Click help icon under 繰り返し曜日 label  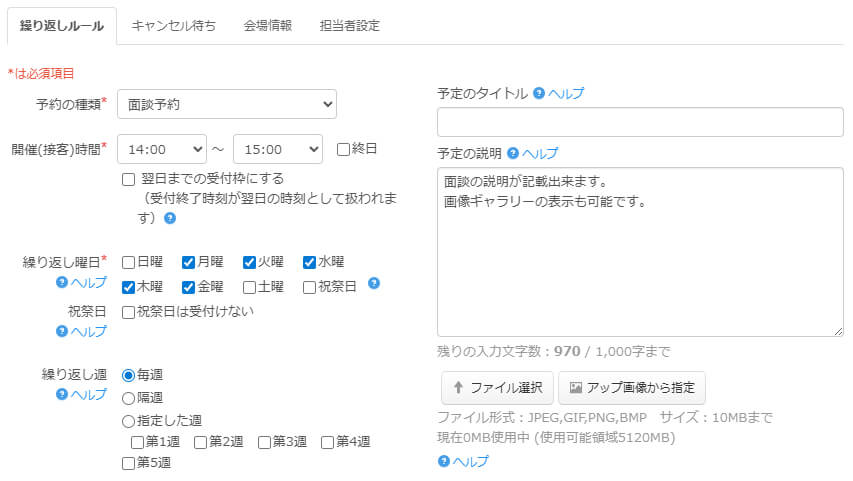[x=62, y=283]
